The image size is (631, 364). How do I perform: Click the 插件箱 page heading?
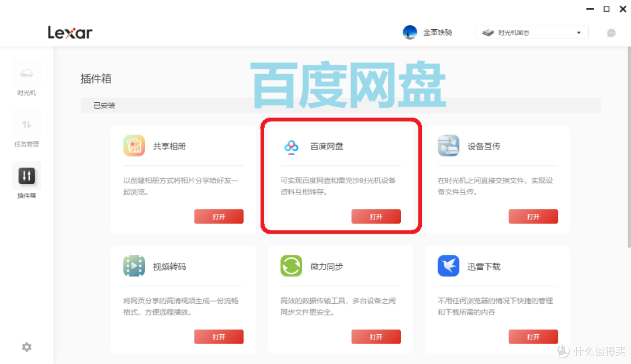(x=96, y=79)
